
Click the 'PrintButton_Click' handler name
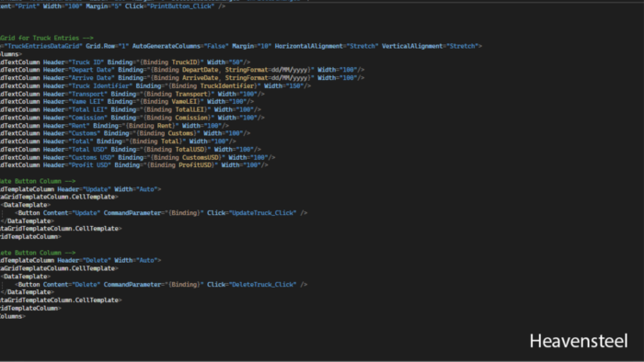[181, 6]
